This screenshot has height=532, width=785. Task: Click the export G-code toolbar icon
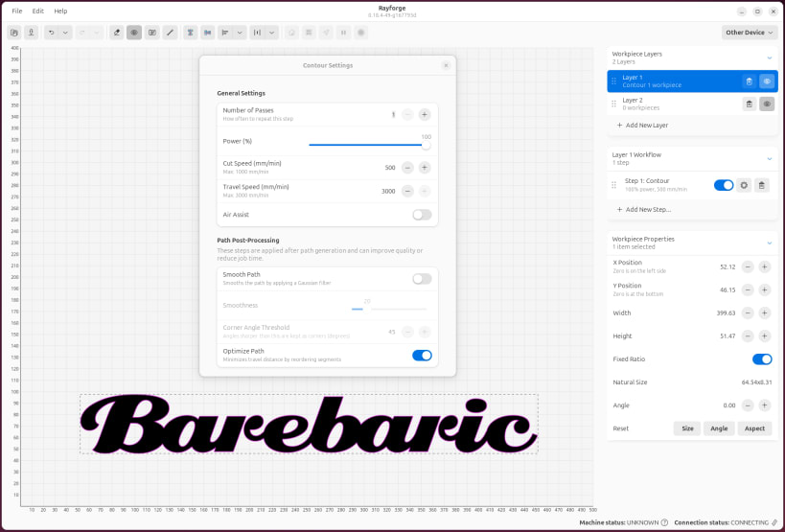coord(31,33)
